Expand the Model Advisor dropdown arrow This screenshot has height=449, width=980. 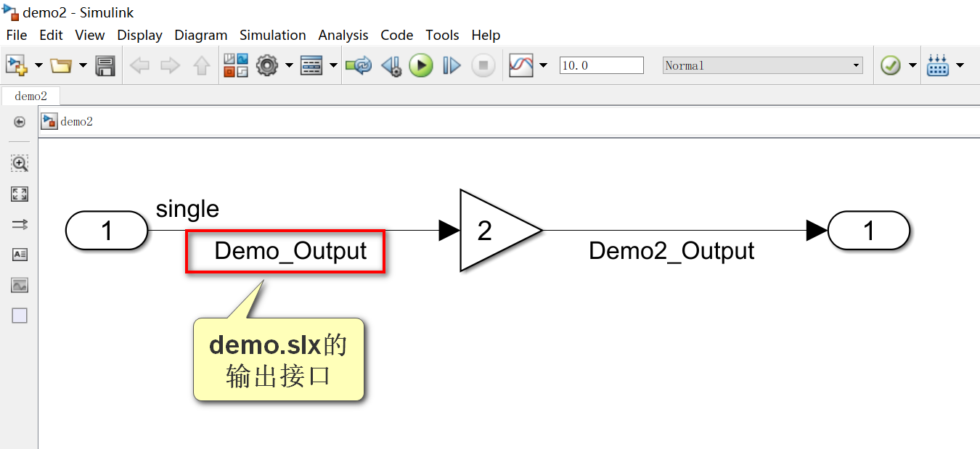pyautogui.click(x=912, y=65)
